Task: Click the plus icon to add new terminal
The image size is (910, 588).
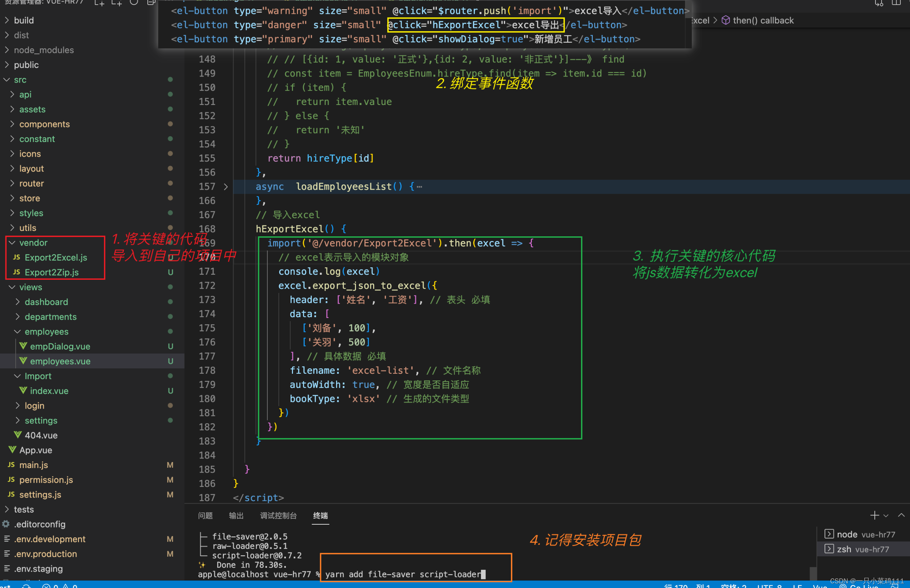Action: click(x=874, y=515)
